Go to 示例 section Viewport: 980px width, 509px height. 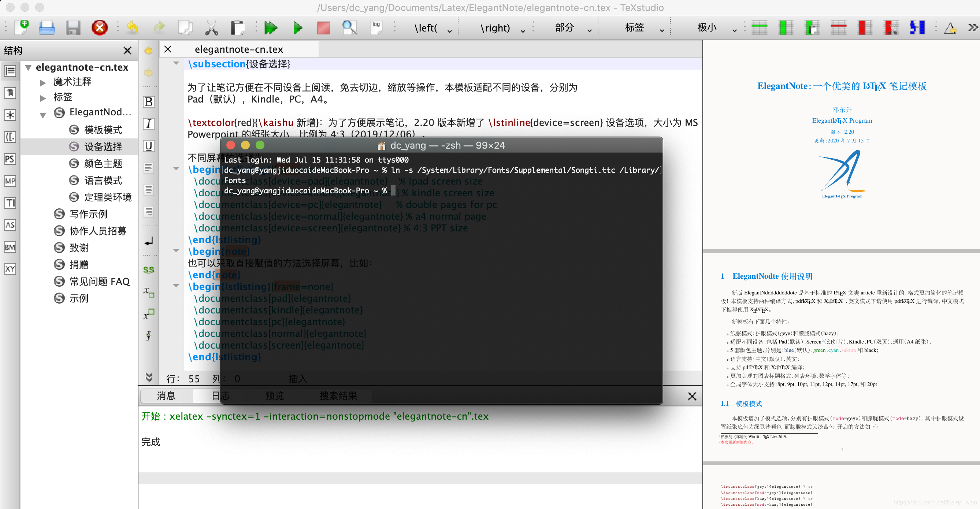point(78,298)
